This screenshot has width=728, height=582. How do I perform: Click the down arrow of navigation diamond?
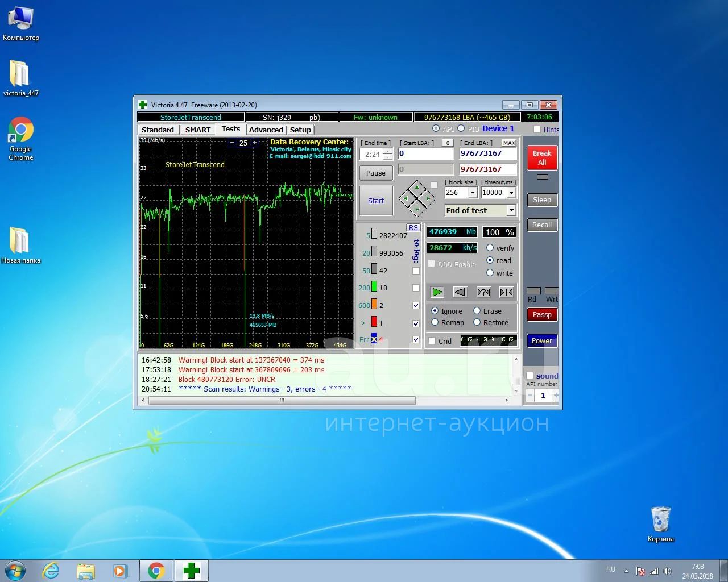click(x=417, y=209)
